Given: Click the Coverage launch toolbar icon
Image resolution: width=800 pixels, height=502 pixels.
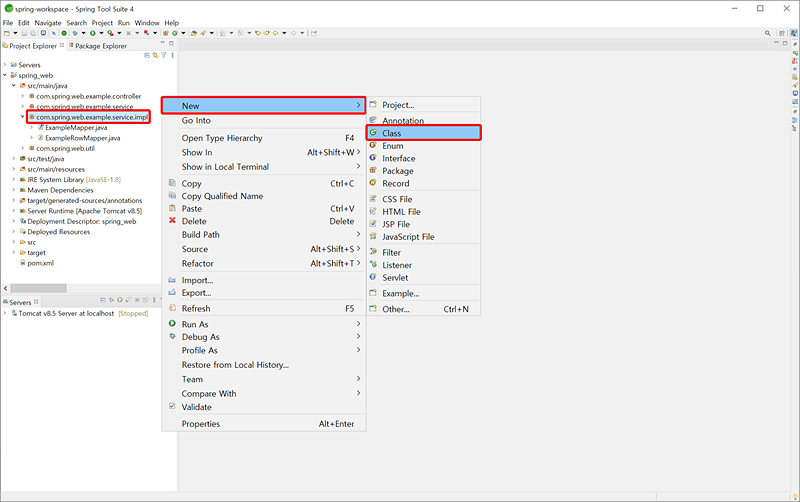Looking at the screenshot, I should [x=110, y=33].
